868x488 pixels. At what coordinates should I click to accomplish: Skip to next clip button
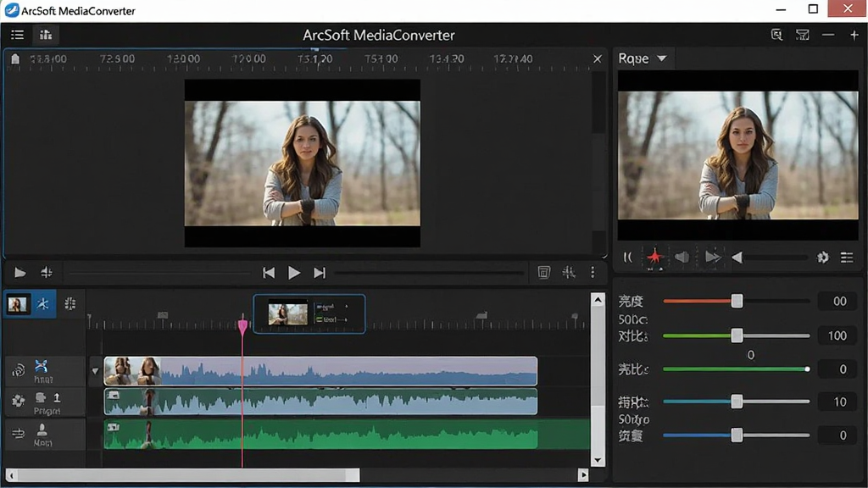click(320, 273)
